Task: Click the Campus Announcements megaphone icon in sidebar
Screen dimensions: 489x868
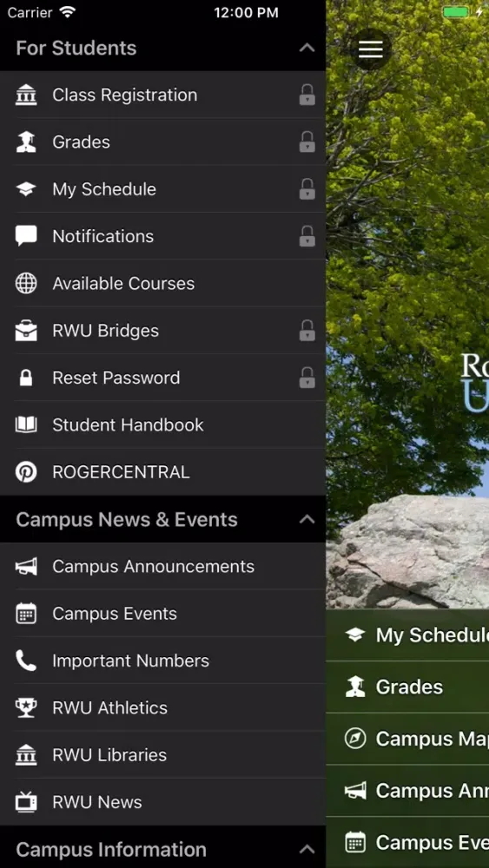Action: tap(26, 566)
